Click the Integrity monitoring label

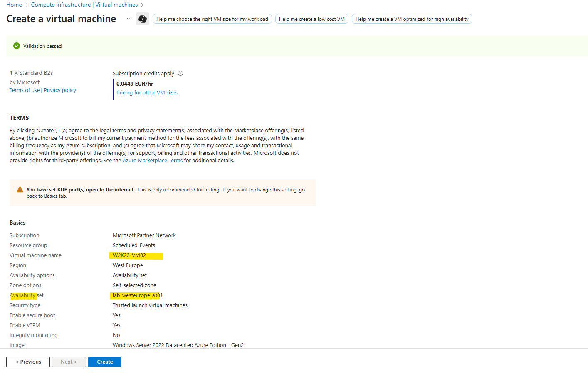pos(34,335)
